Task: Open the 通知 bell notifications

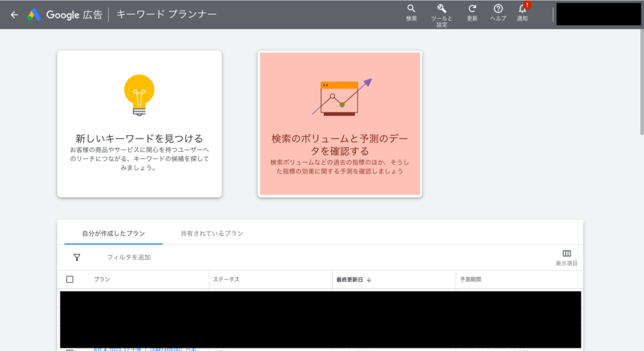Action: click(x=523, y=13)
